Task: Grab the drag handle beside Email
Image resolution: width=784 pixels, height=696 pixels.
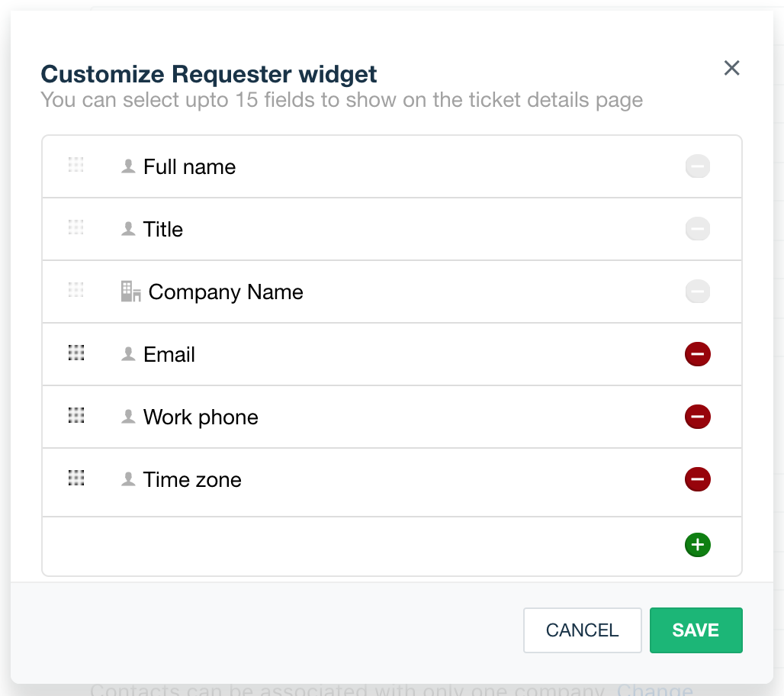Action: [x=76, y=353]
